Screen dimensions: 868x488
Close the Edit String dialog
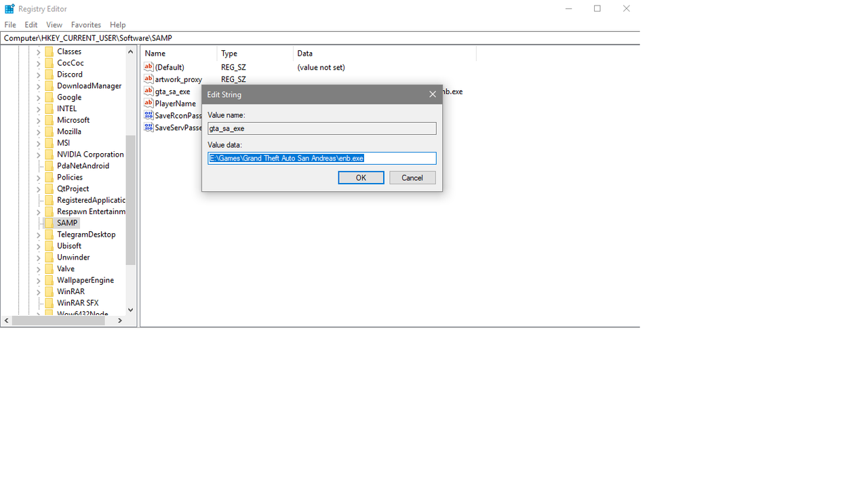click(x=432, y=94)
